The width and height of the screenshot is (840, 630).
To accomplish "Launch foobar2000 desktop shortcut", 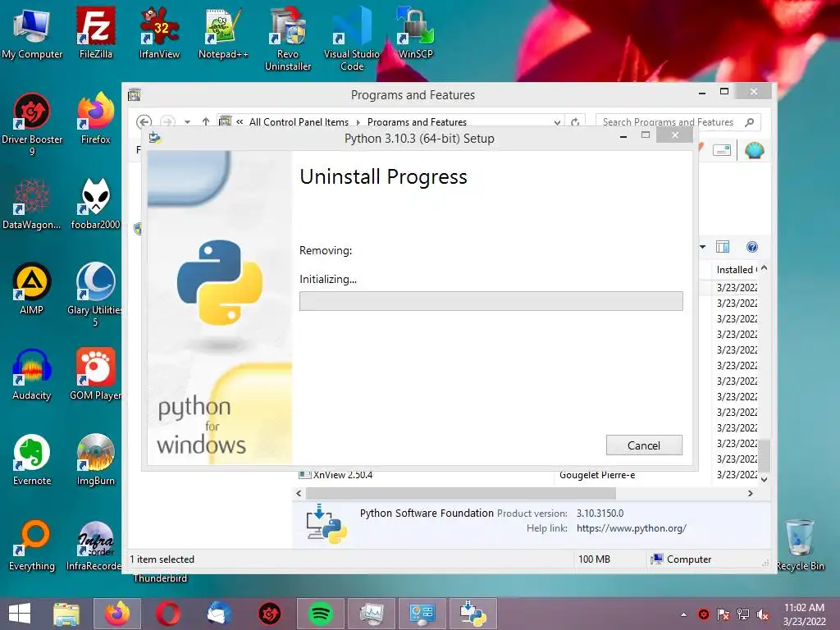I will point(95,203).
